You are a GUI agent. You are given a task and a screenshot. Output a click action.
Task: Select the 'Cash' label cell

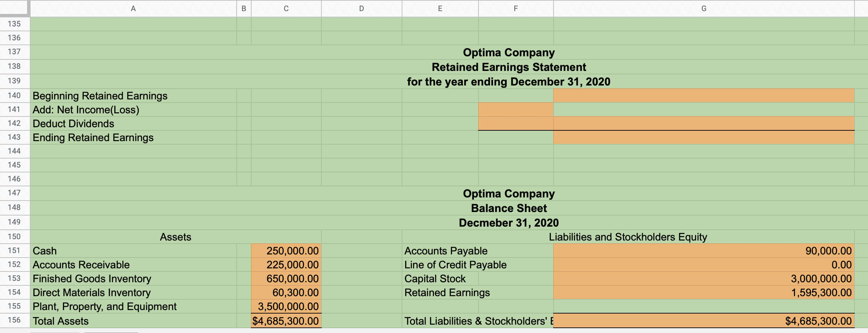[x=133, y=251]
